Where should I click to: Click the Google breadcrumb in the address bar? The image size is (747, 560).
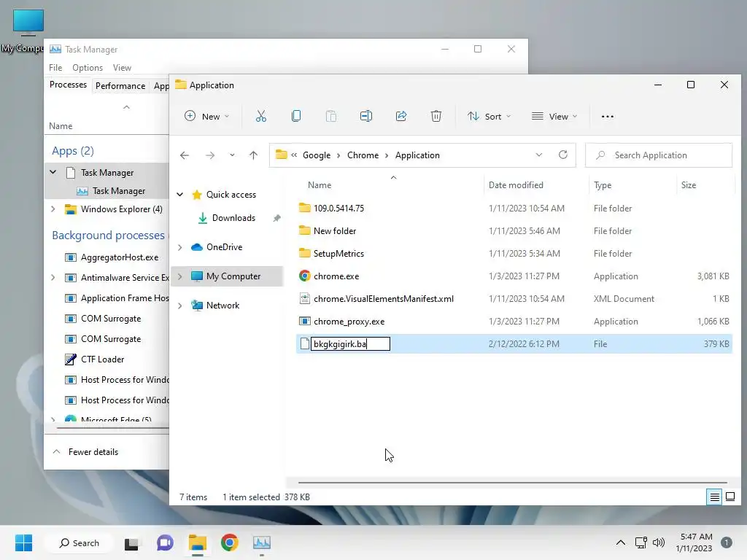pos(317,155)
